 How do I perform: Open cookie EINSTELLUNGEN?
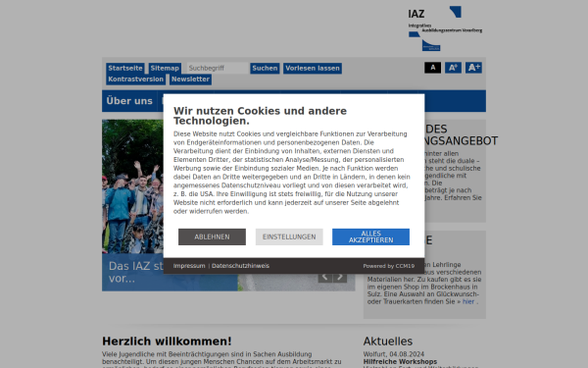(x=289, y=237)
